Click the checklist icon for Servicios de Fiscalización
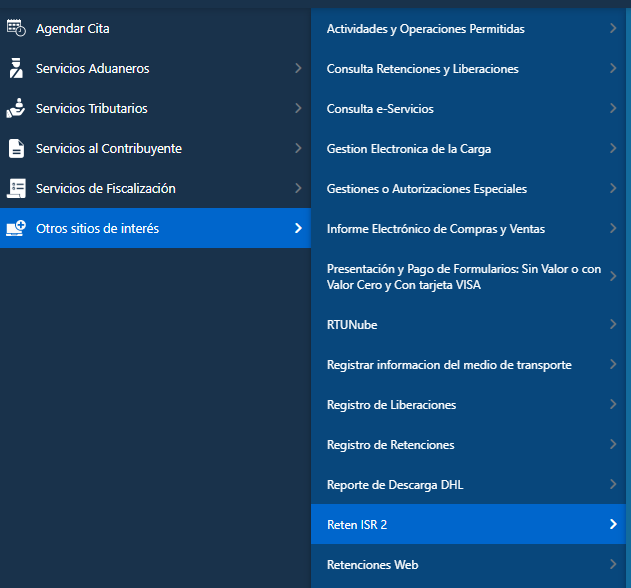The width and height of the screenshot is (631, 588). tap(16, 188)
